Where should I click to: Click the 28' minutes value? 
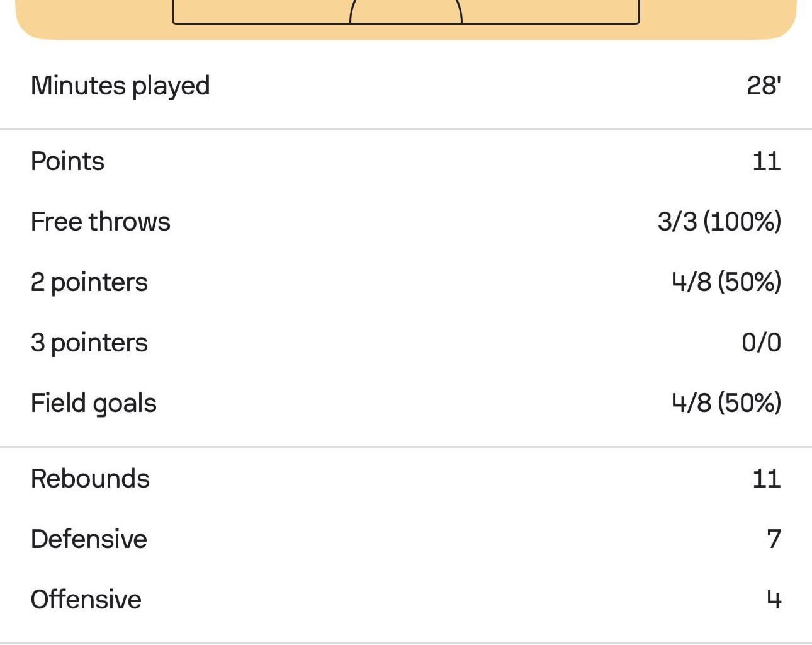764,85
